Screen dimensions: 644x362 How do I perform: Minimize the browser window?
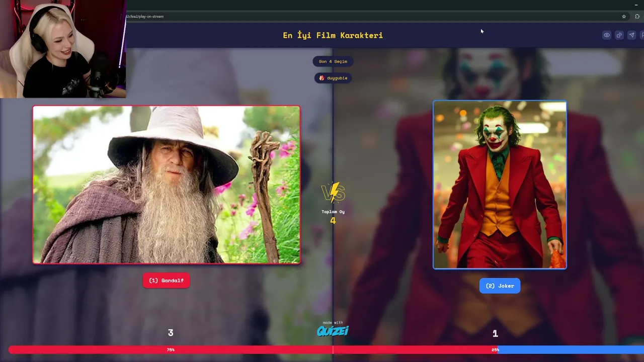pos(636,5)
